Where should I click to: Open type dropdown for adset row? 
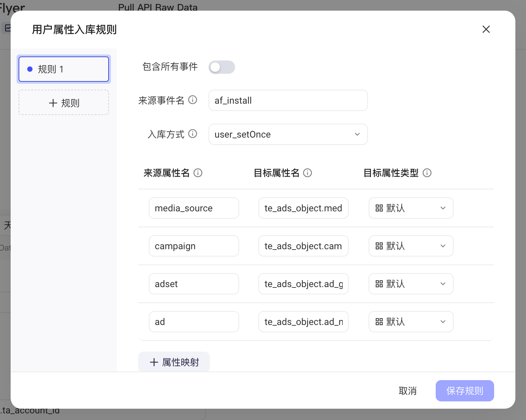tap(411, 284)
